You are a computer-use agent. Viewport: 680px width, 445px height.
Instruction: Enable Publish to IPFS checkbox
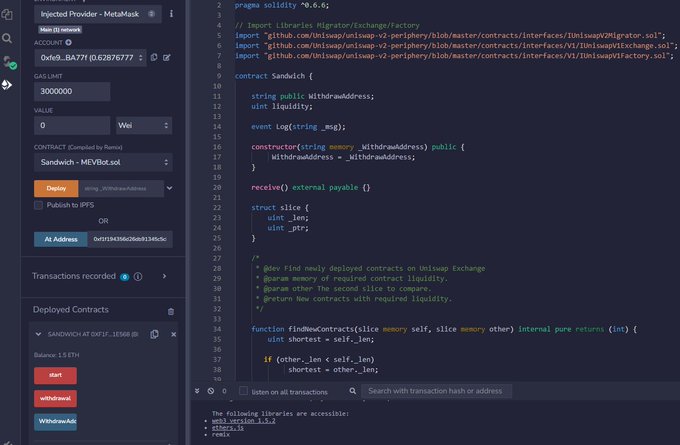[39, 205]
